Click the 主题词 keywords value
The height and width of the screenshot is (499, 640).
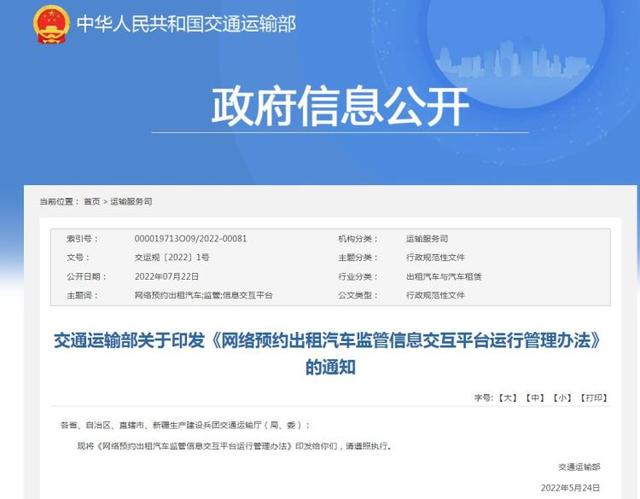click(x=203, y=295)
